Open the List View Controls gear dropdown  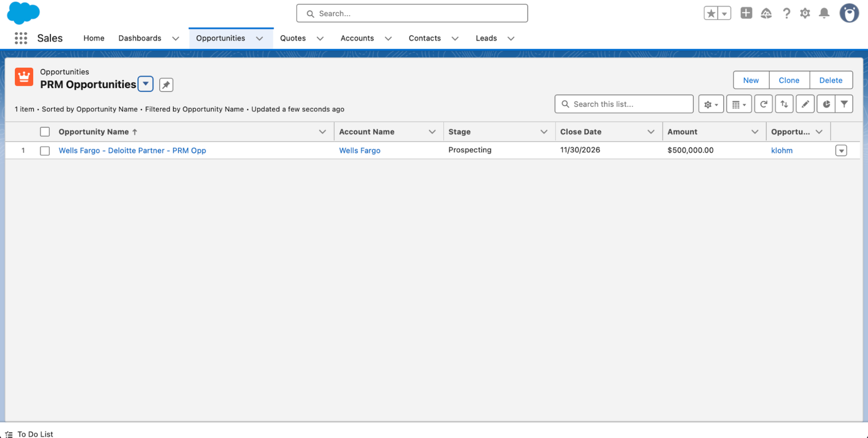pos(711,104)
